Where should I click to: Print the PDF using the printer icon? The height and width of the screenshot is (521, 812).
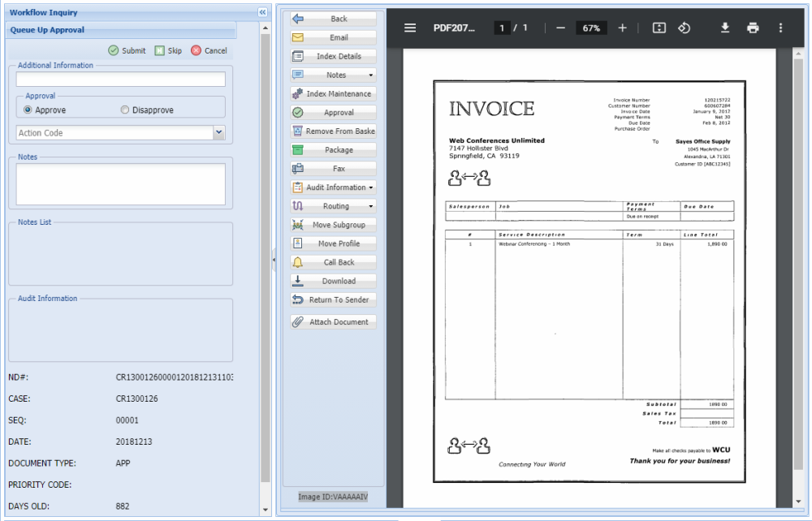(753, 28)
